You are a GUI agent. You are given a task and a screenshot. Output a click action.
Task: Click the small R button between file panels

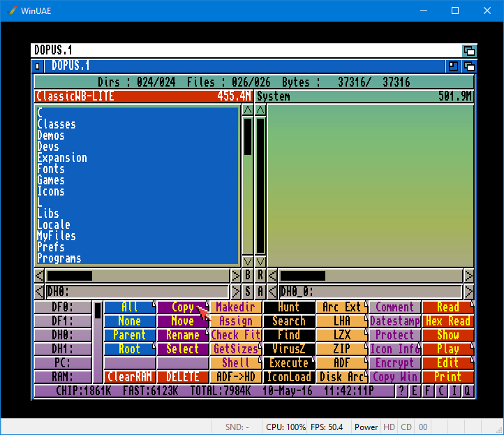click(x=260, y=276)
